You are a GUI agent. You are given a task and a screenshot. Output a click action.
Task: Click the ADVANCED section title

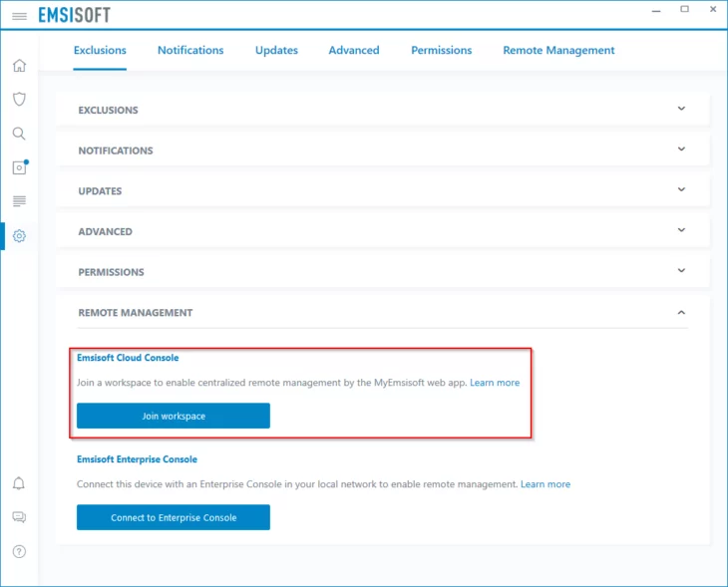[106, 231]
